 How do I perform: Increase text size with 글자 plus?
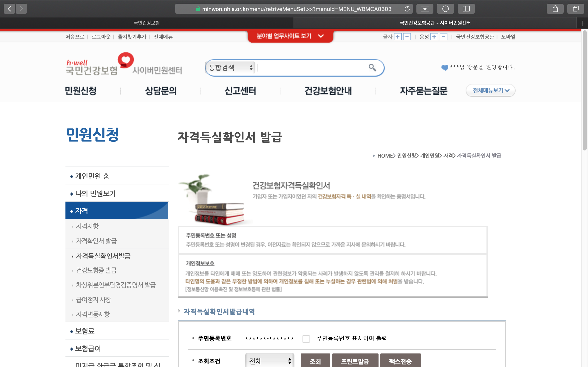point(398,37)
